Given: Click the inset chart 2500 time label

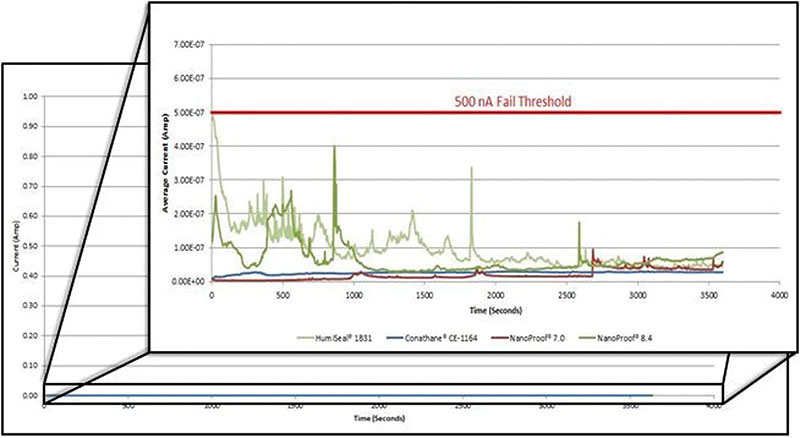Looking at the screenshot, I should click(566, 295).
